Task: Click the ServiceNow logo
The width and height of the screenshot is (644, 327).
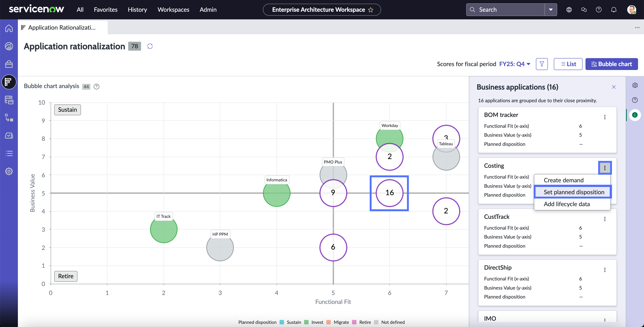Action: pos(37,9)
